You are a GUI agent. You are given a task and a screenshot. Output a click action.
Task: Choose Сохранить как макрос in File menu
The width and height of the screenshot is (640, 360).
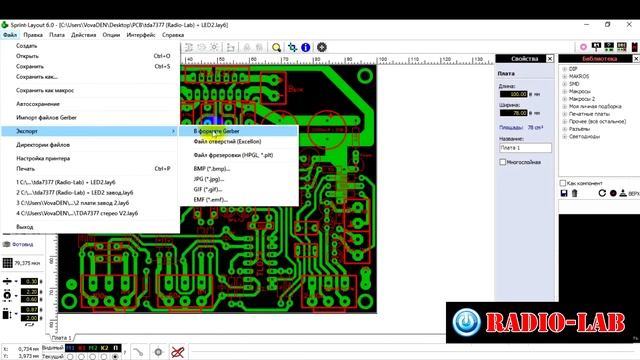click(90, 90)
